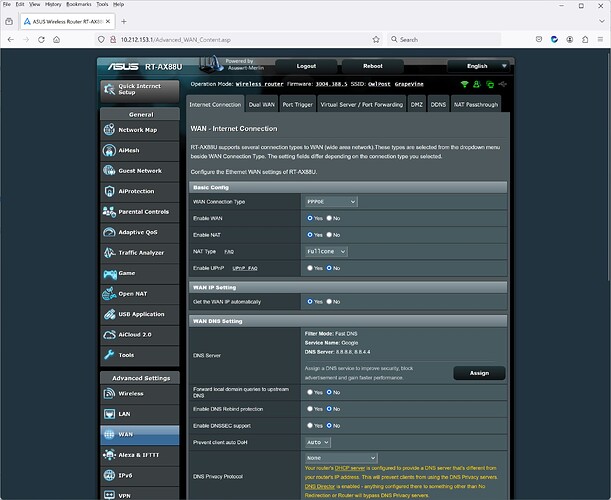Enable DNSSEC support Yes
This screenshot has width=611, height=500.
[x=310, y=426]
